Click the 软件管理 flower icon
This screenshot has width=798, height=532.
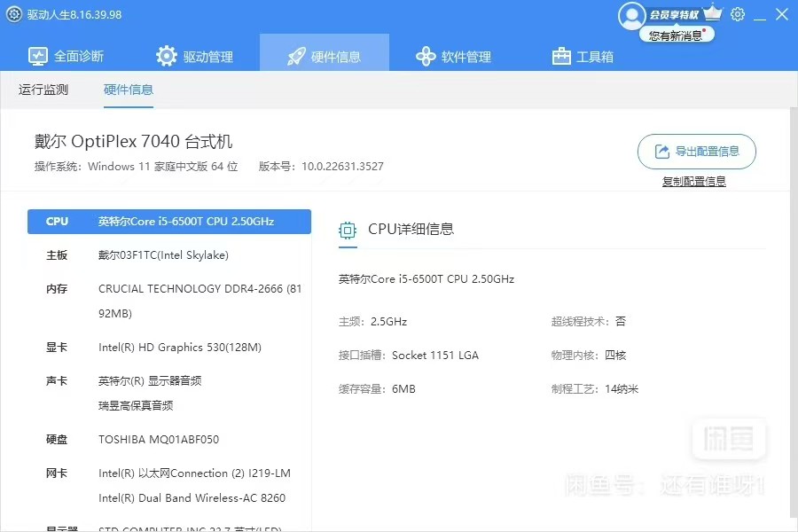(426, 57)
